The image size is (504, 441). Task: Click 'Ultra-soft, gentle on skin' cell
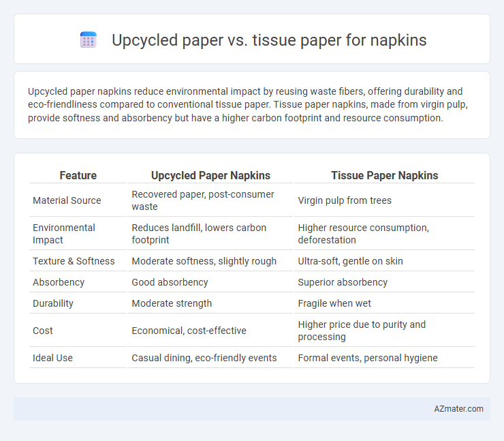384,261
